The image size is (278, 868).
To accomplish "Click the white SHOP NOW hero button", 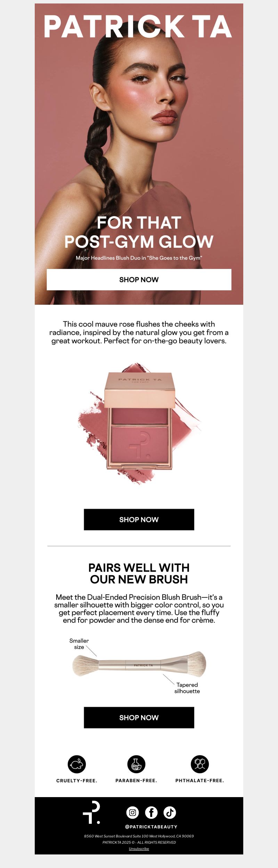I will pos(139,279).
